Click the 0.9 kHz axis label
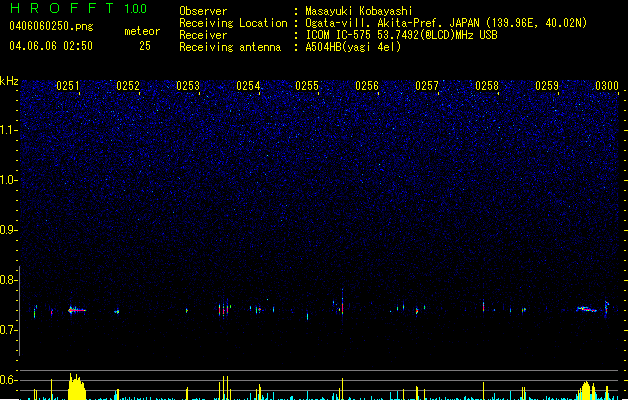The width and height of the screenshot is (629, 400). (x=8, y=230)
